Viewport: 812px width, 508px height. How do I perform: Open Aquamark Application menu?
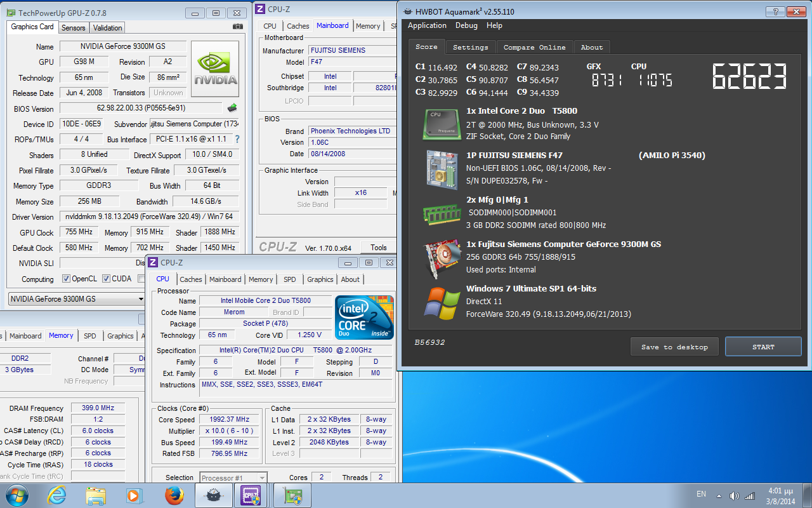tap(427, 25)
